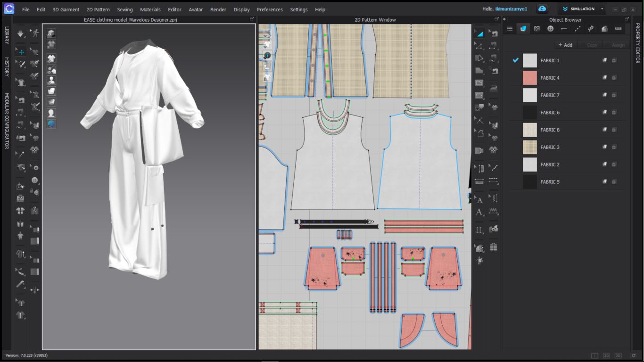Open the Sewing menu
Viewport: 644px width, 362px height.
tap(125, 9)
